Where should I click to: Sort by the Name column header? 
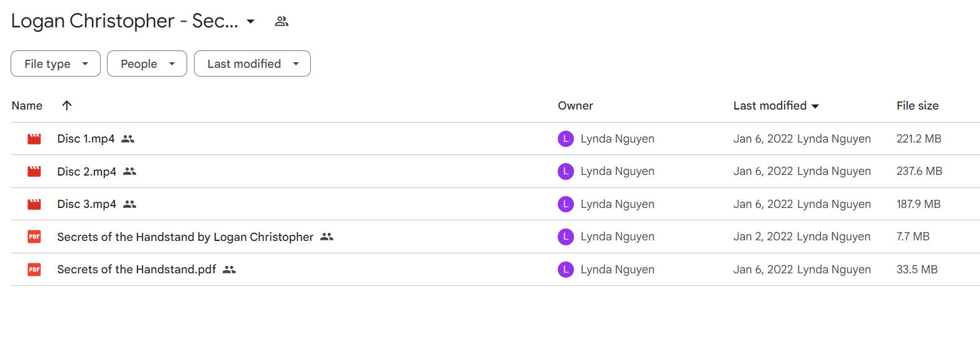tap(27, 106)
